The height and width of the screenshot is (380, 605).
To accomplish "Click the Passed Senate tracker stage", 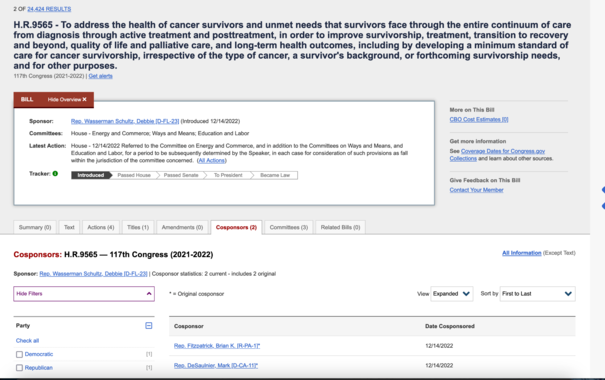I will coord(181,175).
